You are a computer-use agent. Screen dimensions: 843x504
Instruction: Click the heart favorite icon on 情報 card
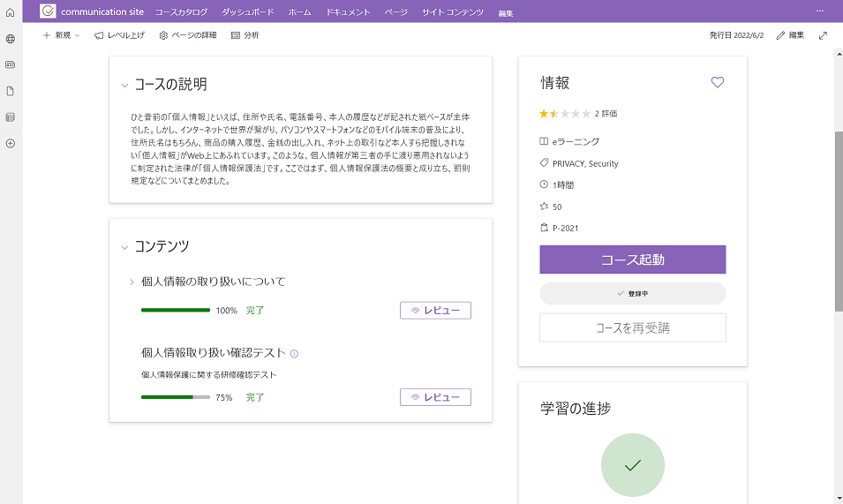(717, 82)
